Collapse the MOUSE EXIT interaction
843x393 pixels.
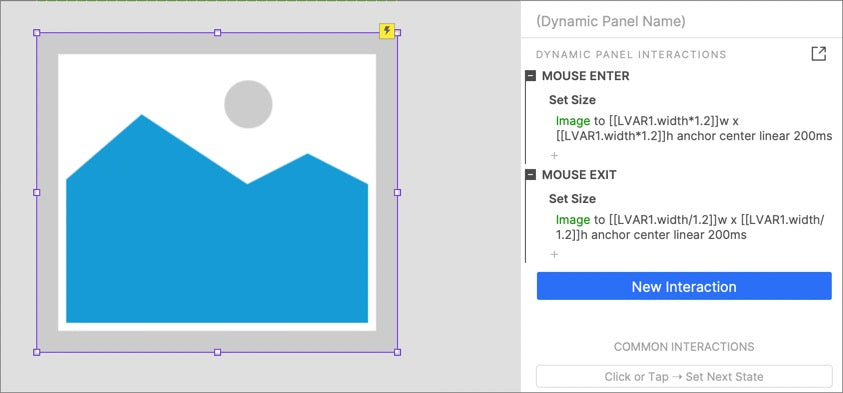(x=531, y=175)
